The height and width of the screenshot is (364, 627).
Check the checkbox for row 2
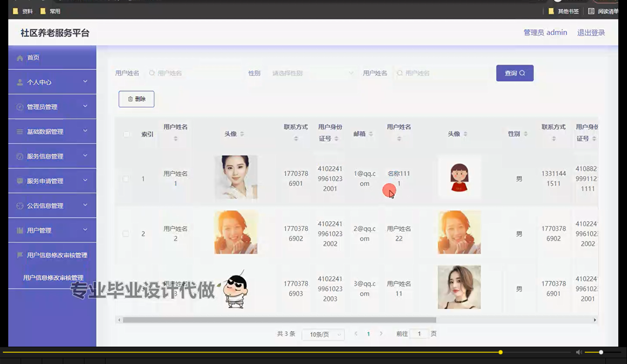point(126,233)
